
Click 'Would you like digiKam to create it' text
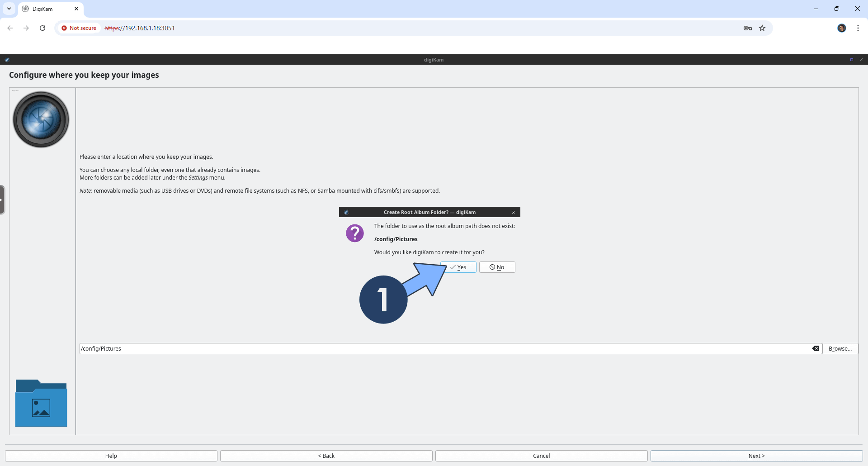[x=429, y=252]
